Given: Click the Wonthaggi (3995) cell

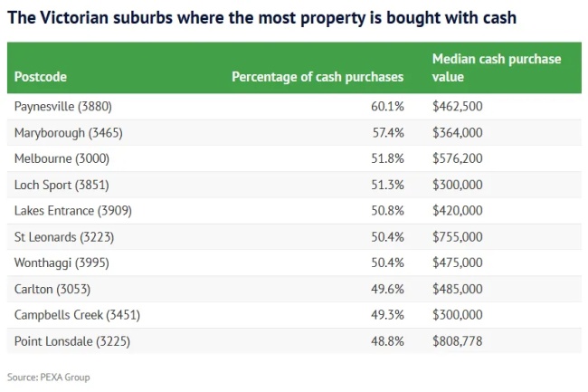Looking at the screenshot, I should [62, 263].
